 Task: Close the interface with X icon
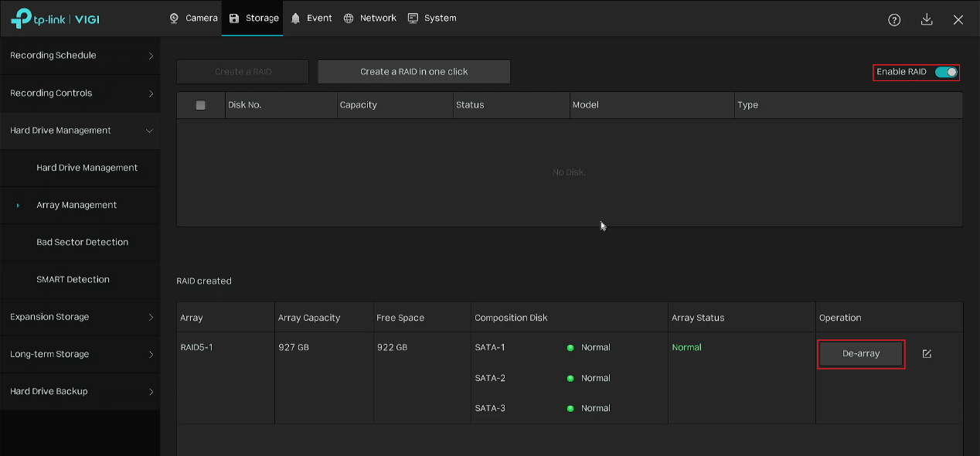coord(958,20)
